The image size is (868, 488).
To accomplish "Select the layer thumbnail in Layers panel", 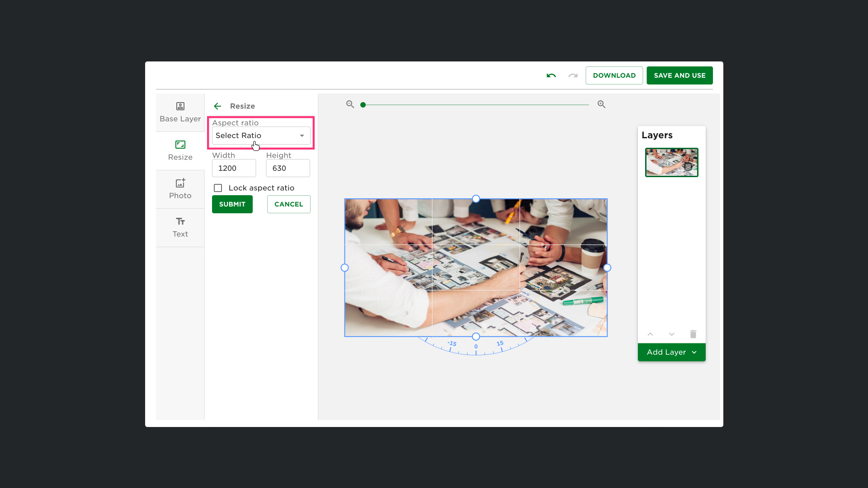I will pos(671,162).
